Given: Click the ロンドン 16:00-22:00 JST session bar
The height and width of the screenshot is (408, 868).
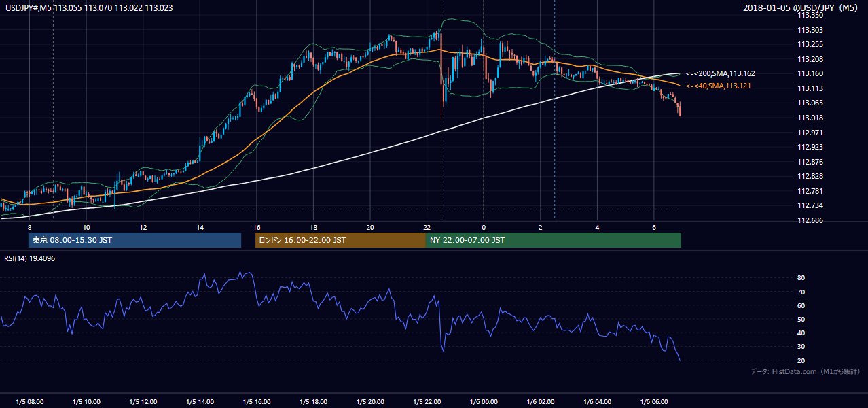Looking at the screenshot, I should (340, 240).
